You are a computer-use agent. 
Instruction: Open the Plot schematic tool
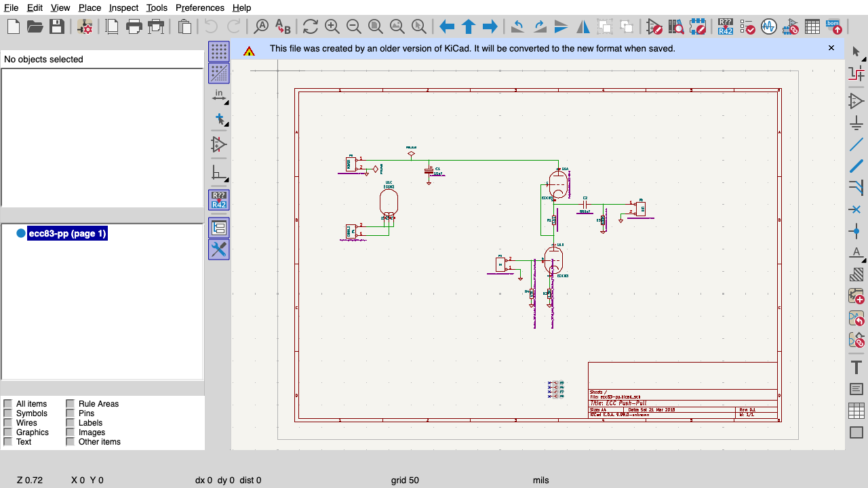pos(156,26)
